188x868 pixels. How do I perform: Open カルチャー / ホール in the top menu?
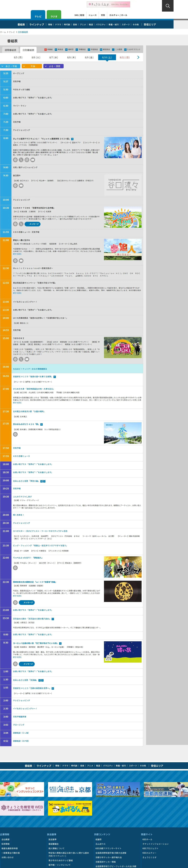[118, 15]
